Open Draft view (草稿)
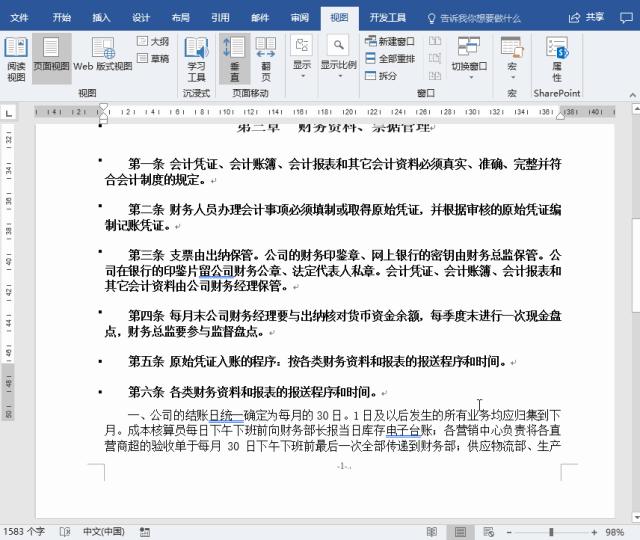640x540 pixels. pos(153,58)
